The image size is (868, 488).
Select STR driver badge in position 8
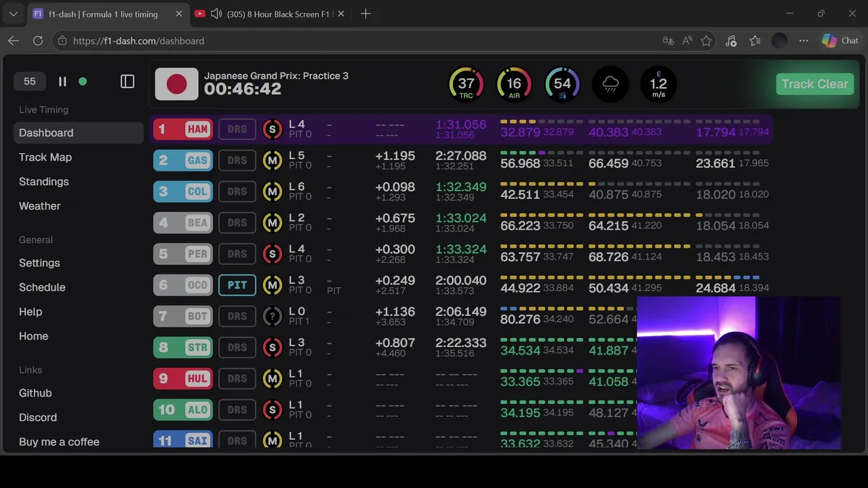(183, 347)
